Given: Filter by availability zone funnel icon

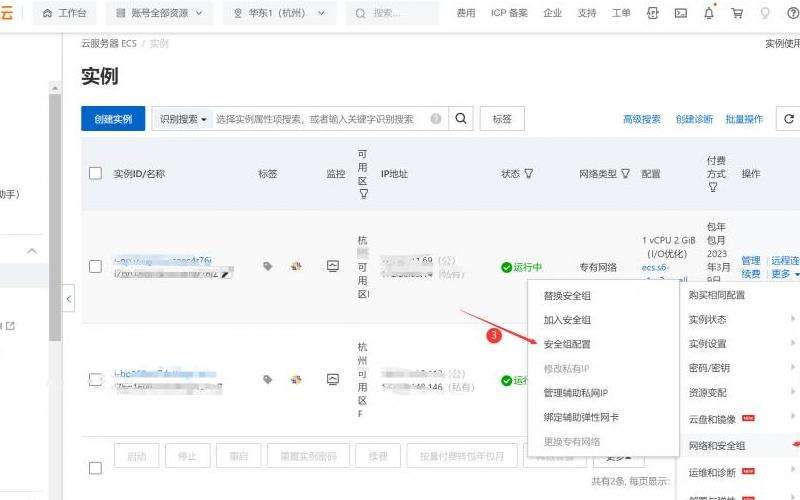Looking at the screenshot, I should point(363,194).
